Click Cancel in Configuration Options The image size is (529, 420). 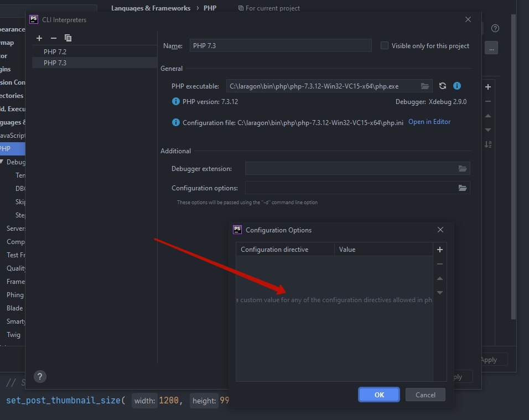click(425, 395)
